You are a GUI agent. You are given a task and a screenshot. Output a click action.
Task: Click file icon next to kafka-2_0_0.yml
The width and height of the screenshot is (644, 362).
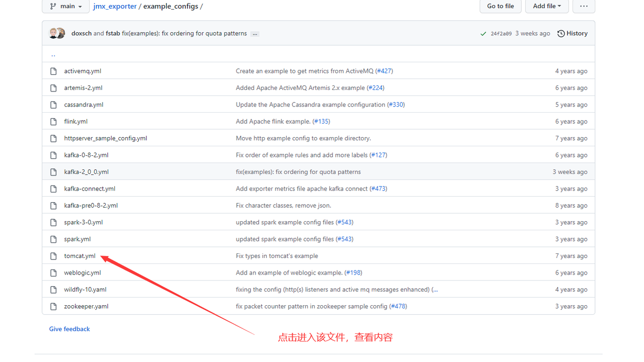pyautogui.click(x=53, y=172)
